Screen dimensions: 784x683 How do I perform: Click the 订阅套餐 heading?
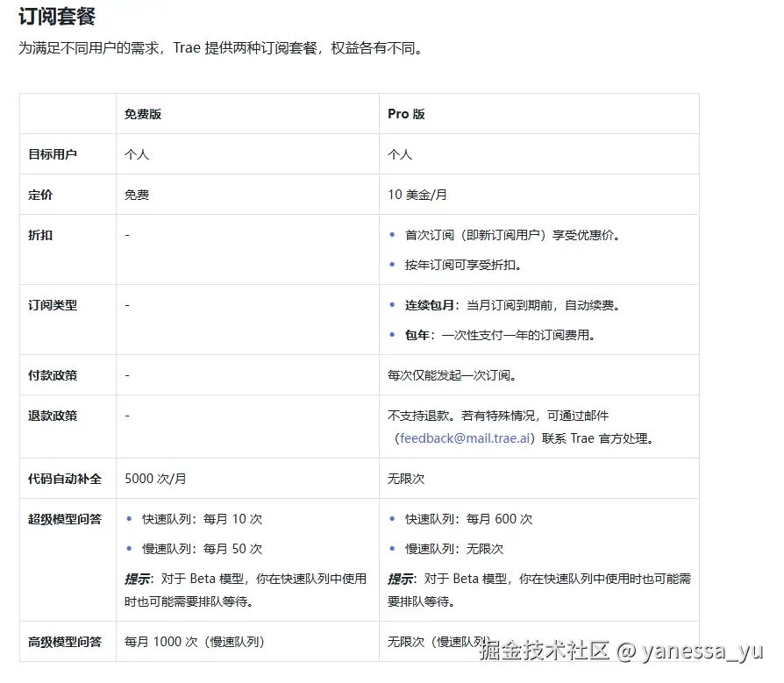coord(56,17)
